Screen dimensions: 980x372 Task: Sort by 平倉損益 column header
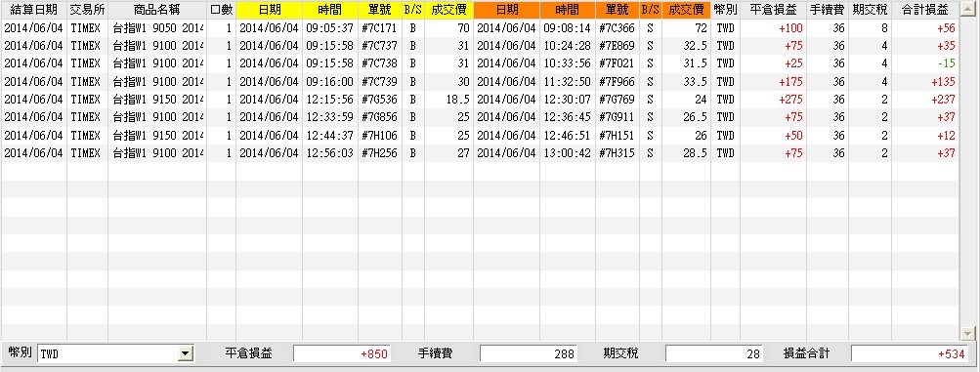tap(773, 10)
